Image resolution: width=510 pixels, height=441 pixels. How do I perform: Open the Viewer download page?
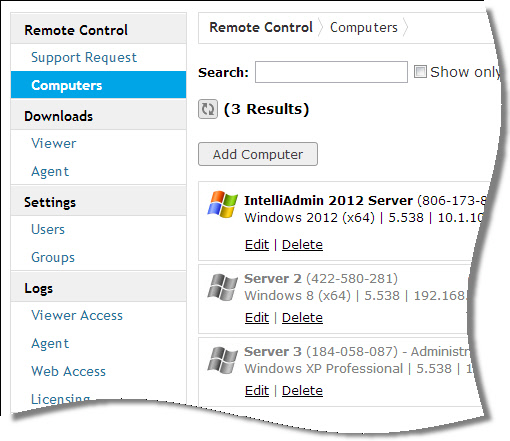pyautogui.click(x=53, y=143)
